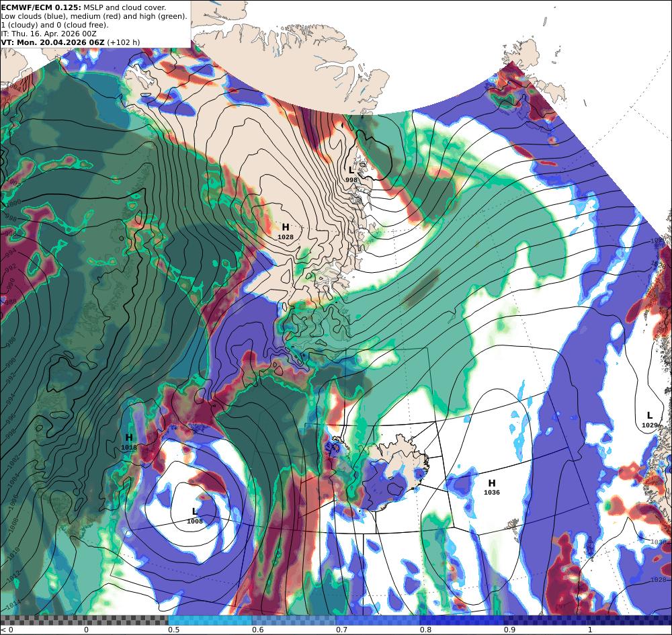Click the 'H 1018' high pressure label

[x=129, y=441]
